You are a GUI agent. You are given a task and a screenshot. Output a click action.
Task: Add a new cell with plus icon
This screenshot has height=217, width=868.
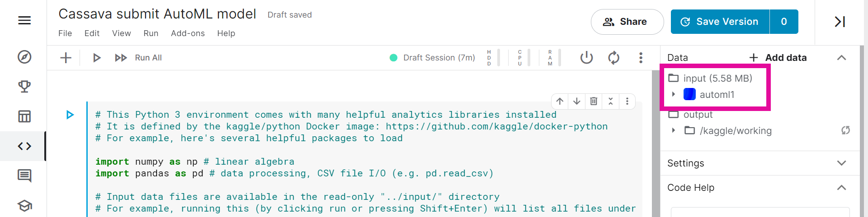pyautogui.click(x=66, y=58)
